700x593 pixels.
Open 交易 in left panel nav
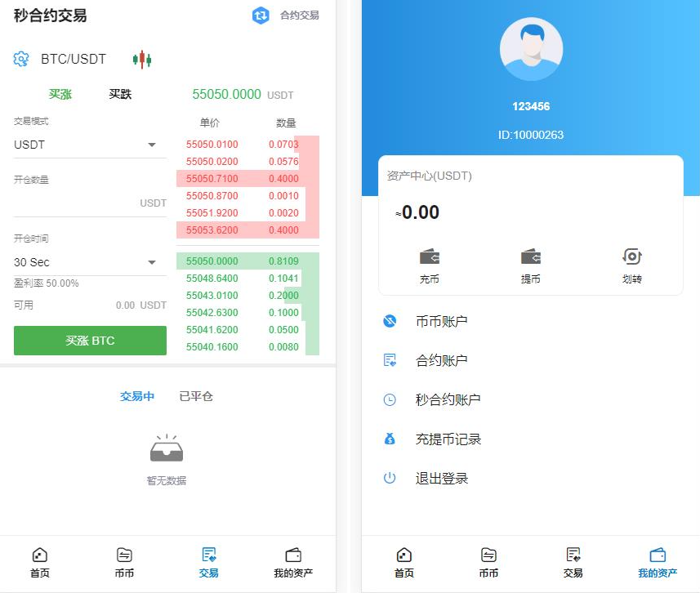(208, 563)
